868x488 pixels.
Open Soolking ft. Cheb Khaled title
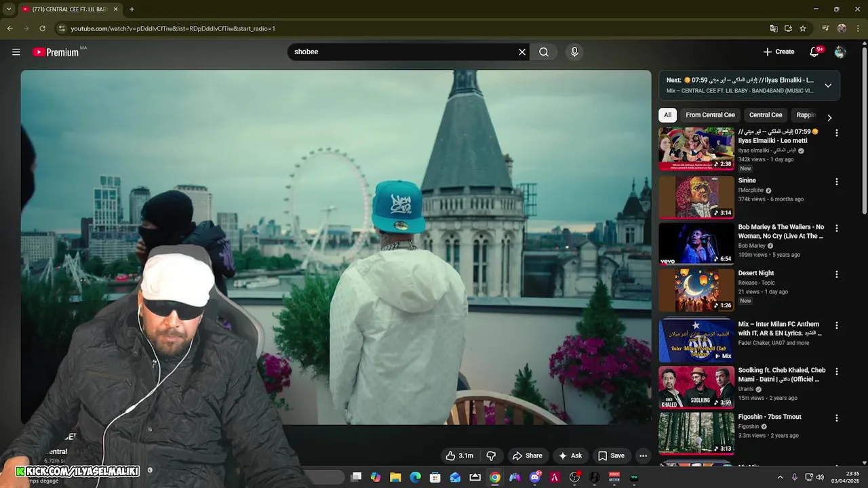click(782, 375)
